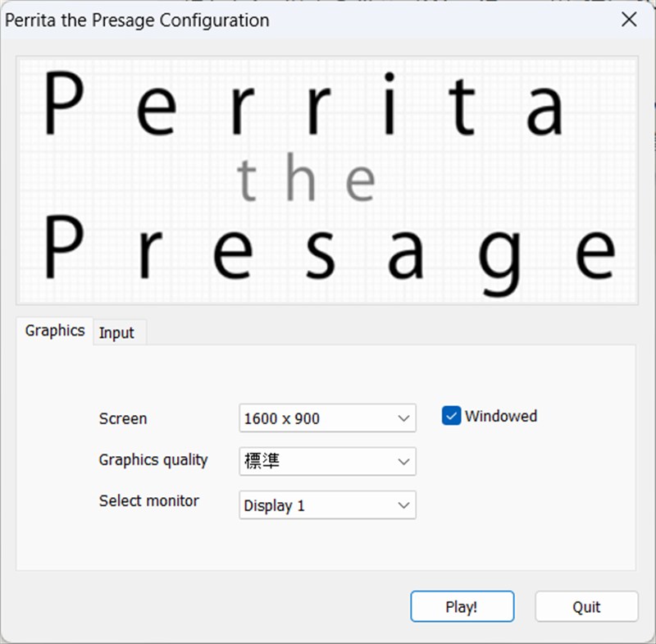The height and width of the screenshot is (644, 656).
Task: Click the 'Screen' field label
Action: click(123, 418)
